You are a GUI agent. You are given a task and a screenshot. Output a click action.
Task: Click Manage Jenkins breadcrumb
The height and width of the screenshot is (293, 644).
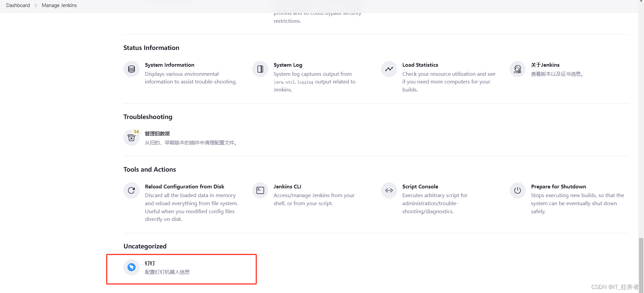(x=59, y=5)
